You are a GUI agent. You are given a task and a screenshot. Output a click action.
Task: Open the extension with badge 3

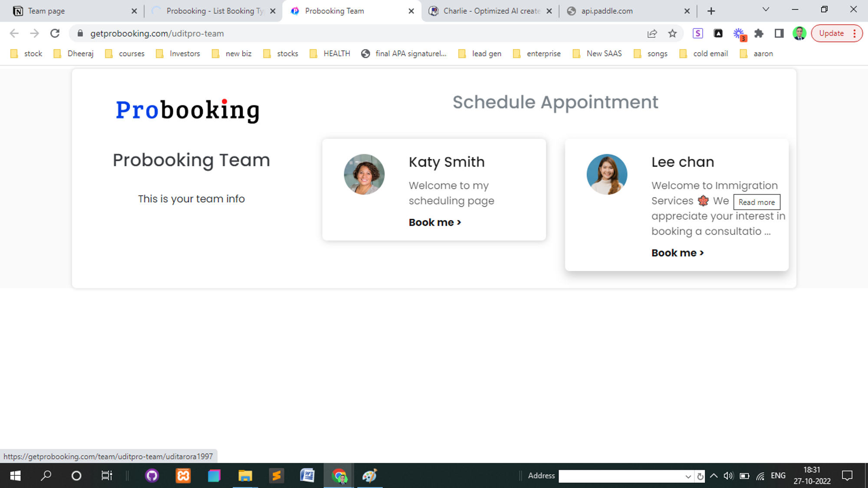(x=739, y=34)
